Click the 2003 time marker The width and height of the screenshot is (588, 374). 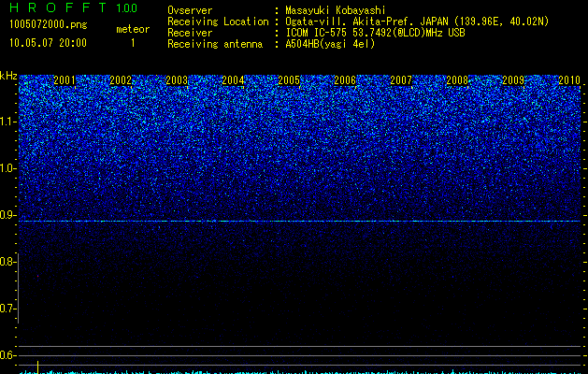(177, 80)
